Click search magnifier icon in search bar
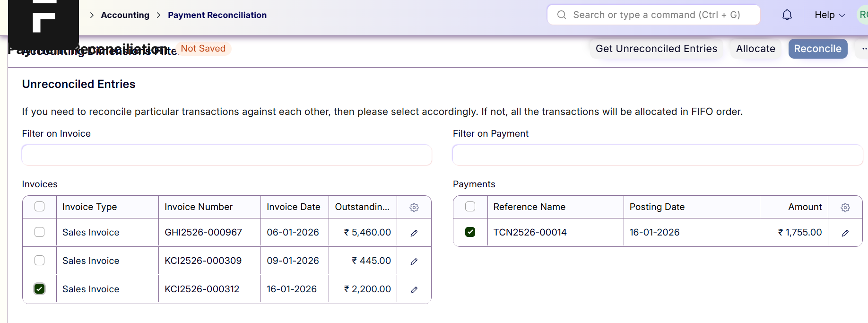Image resolution: width=868 pixels, height=323 pixels. click(x=562, y=15)
